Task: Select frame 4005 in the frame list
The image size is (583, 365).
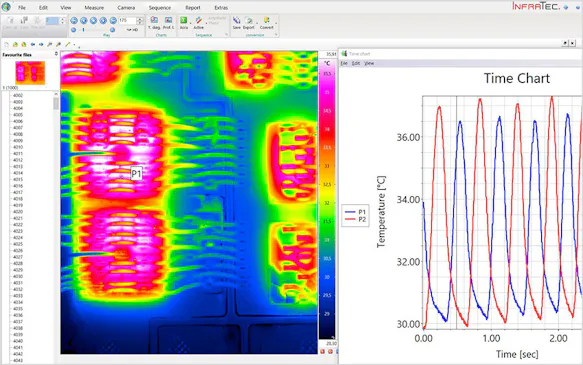Action: pyautogui.click(x=18, y=115)
